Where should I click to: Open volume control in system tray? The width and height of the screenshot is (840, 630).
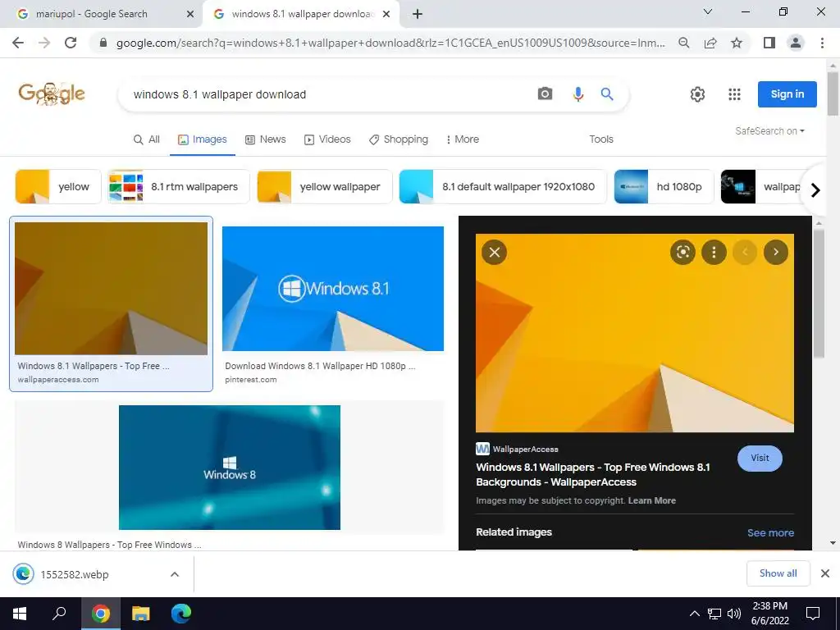tap(734, 614)
